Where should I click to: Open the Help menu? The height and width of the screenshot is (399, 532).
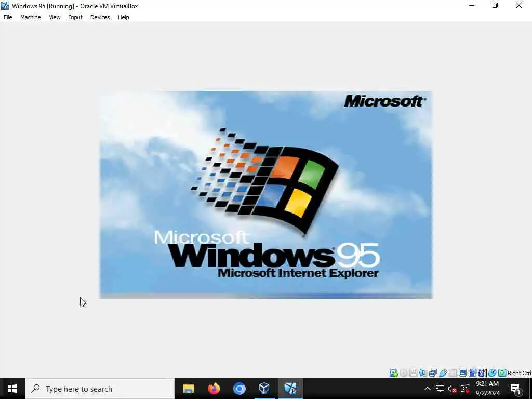123,17
